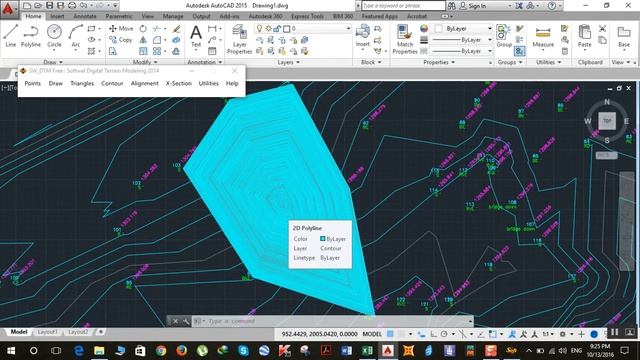The height and width of the screenshot is (360, 640).
Task: Open annotation scale 1:1 dropdown
Action: pyautogui.click(x=547, y=334)
